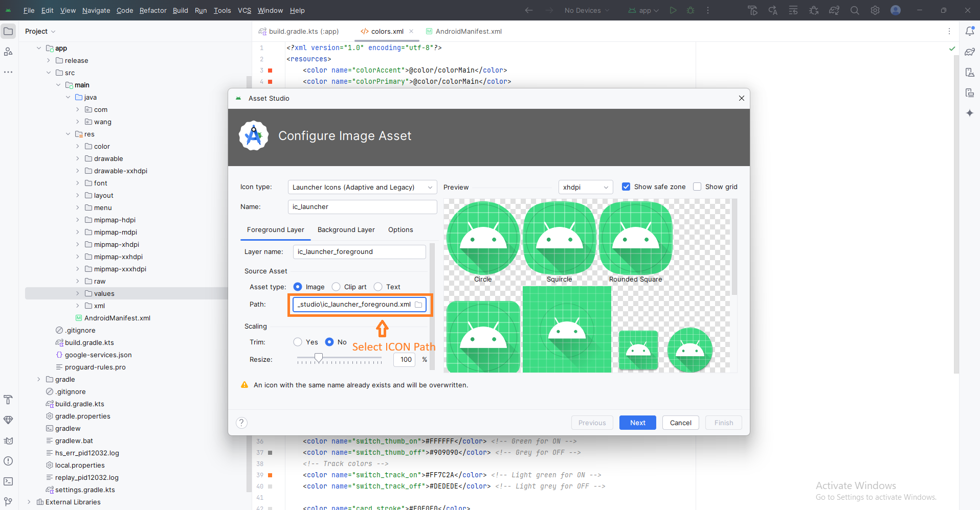Image resolution: width=980 pixels, height=510 pixels.
Task: Click the browse folder icon in Path field
Action: coord(418,305)
